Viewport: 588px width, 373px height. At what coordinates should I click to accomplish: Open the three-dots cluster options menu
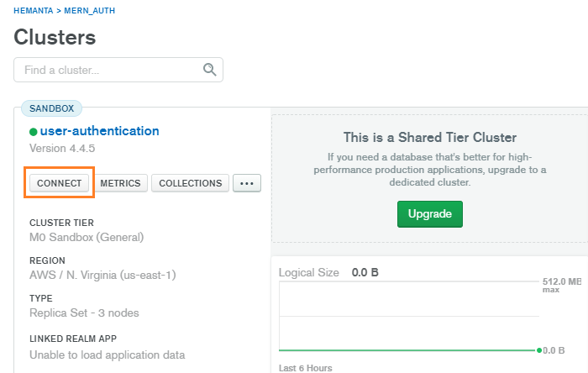[x=247, y=183]
